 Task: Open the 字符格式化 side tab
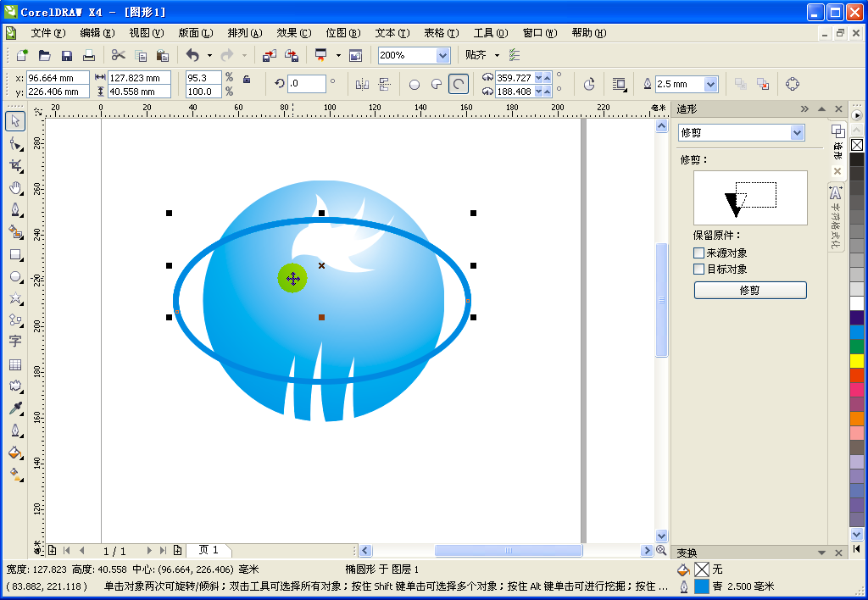(x=835, y=218)
